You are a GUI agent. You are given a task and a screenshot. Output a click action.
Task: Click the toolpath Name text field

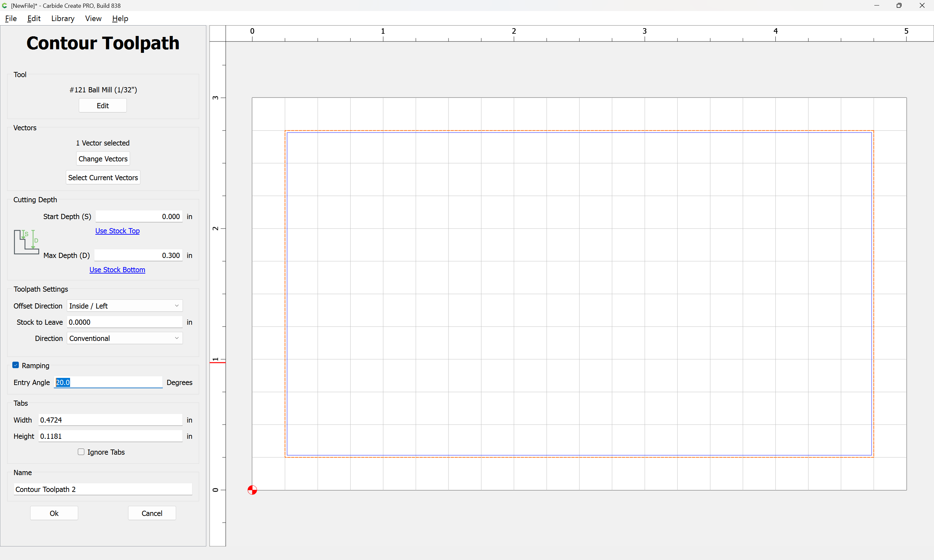click(103, 489)
